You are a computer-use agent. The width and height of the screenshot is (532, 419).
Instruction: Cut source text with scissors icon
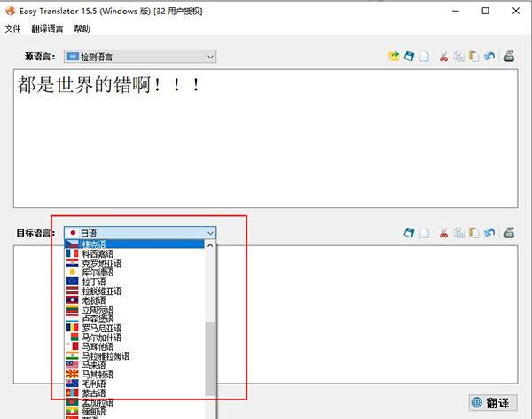[x=443, y=57]
